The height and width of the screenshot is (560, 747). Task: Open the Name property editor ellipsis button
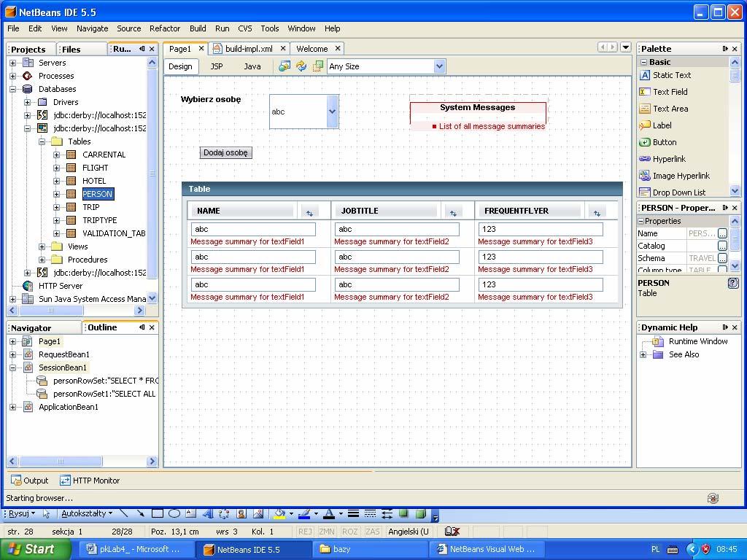(x=722, y=233)
